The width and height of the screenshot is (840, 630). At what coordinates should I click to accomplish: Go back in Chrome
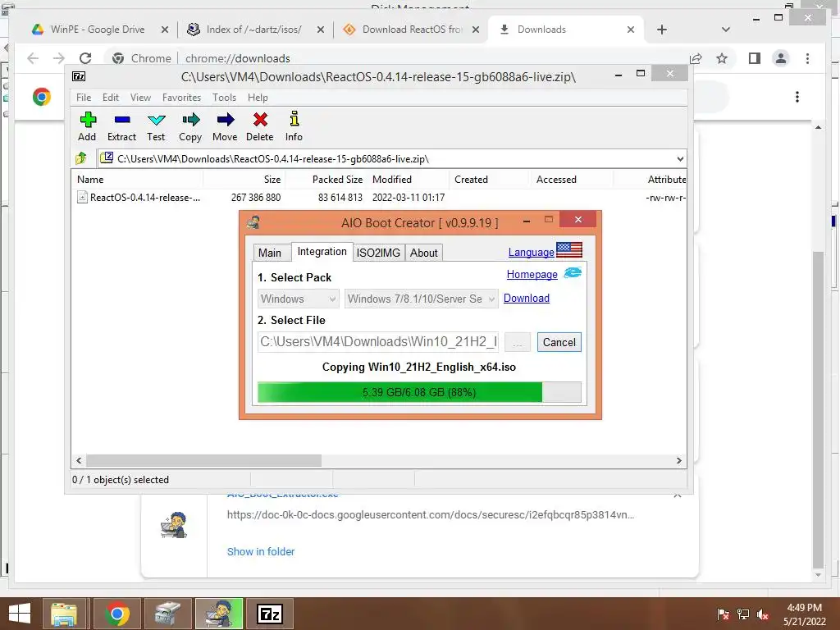coord(33,58)
